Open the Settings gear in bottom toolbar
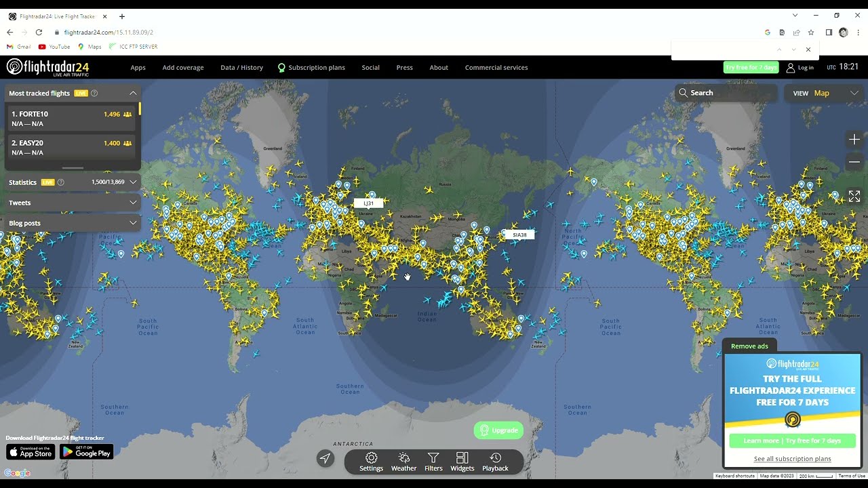This screenshot has height=488, width=868. 371,462
